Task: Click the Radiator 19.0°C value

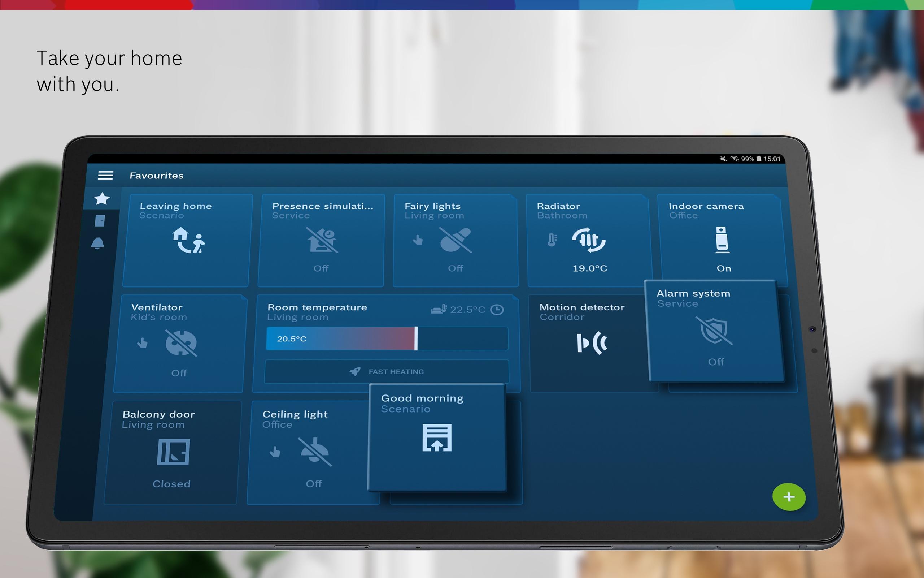Action: pyautogui.click(x=589, y=268)
